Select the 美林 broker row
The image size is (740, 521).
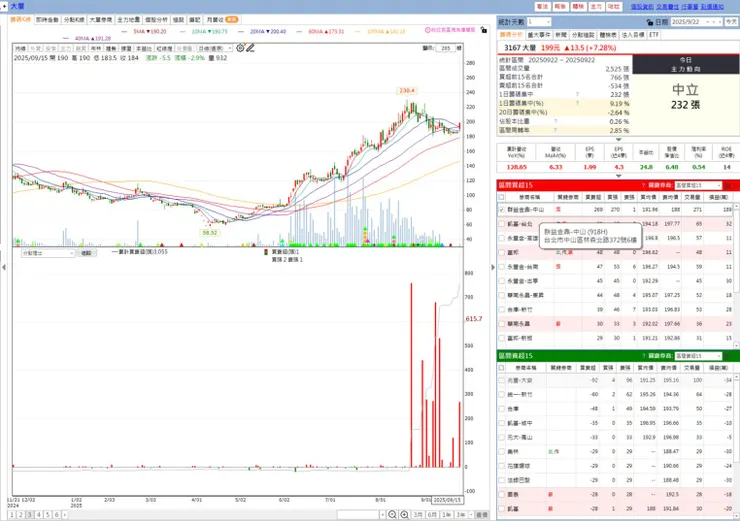616,452
